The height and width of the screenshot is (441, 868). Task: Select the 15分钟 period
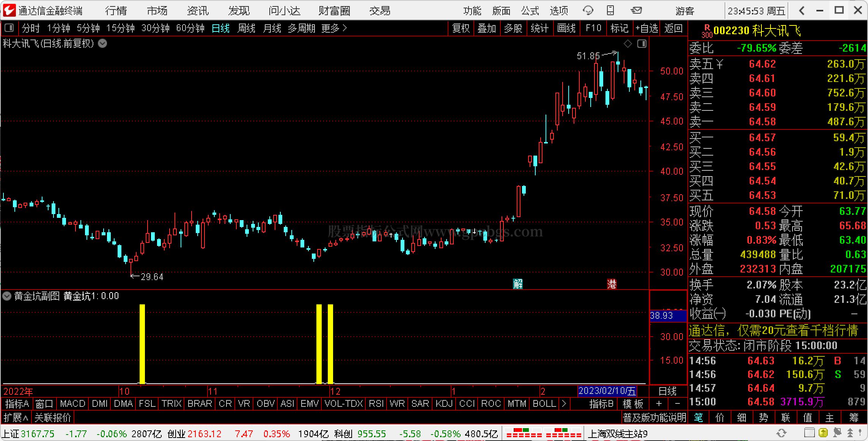point(120,28)
